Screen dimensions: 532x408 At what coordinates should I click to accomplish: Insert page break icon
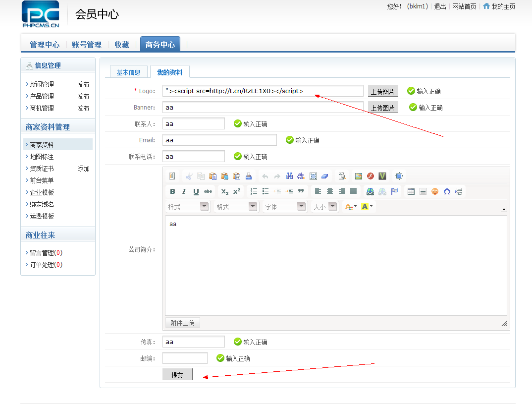point(459,191)
